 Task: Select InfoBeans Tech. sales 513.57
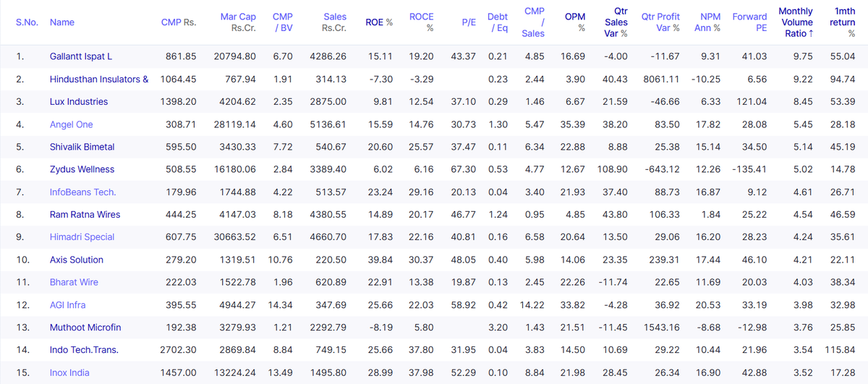click(332, 192)
